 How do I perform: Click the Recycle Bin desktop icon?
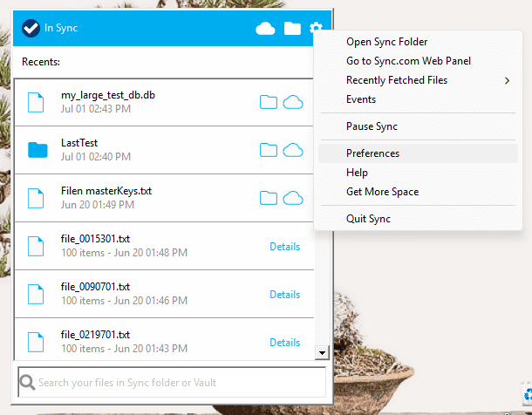527,394
